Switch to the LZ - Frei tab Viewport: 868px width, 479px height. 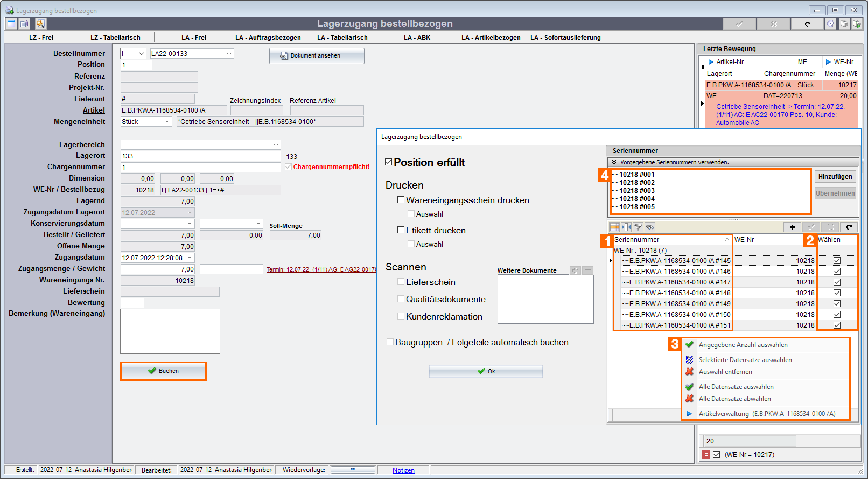click(x=41, y=38)
